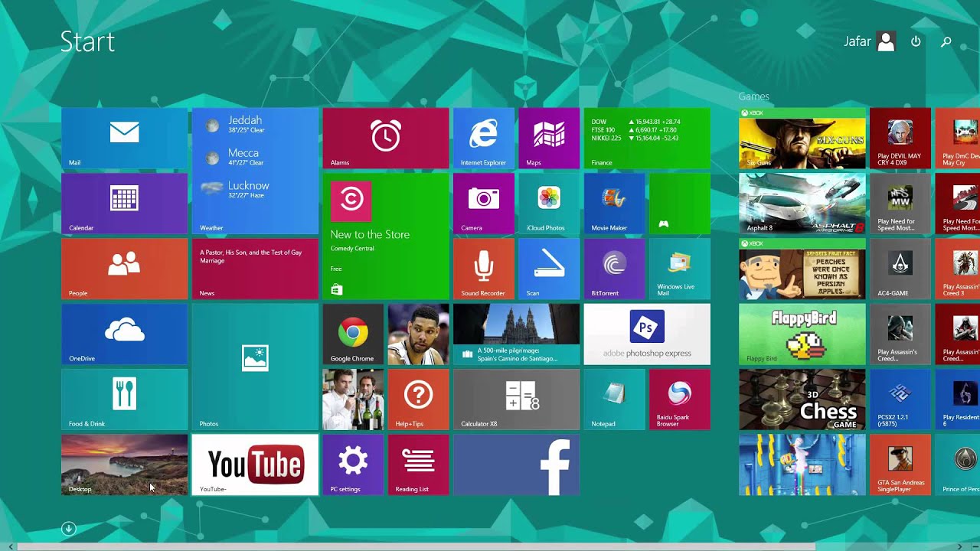This screenshot has height=551, width=980.
Task: Launch Movie Maker tile
Action: click(x=614, y=204)
